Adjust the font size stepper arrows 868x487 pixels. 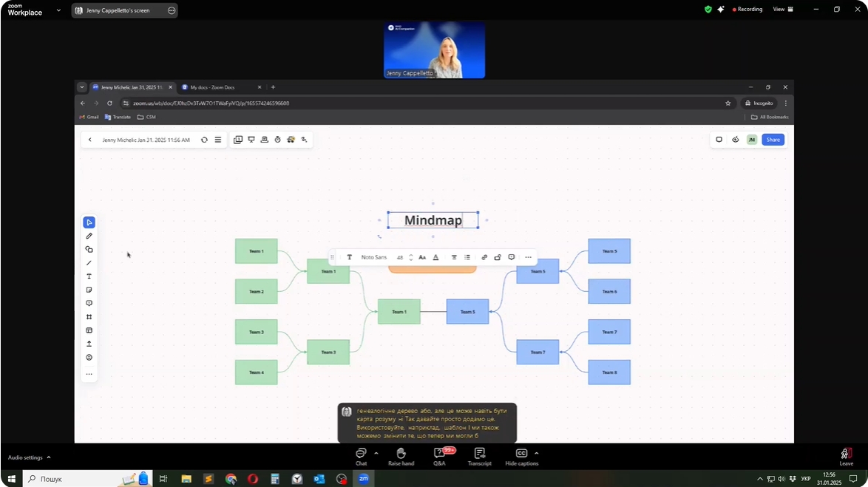411,257
